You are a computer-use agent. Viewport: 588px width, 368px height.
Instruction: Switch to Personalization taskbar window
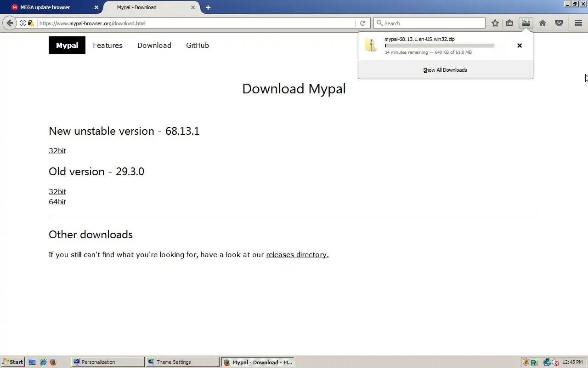point(107,362)
